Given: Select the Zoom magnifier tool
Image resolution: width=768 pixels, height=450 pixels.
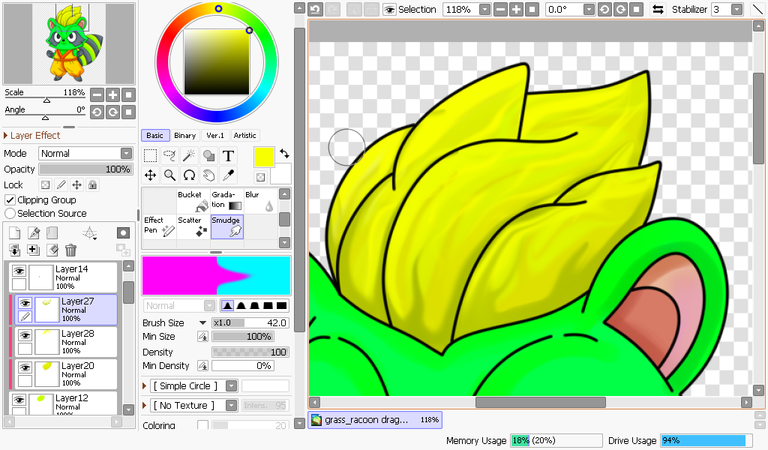Looking at the screenshot, I should point(169,175).
